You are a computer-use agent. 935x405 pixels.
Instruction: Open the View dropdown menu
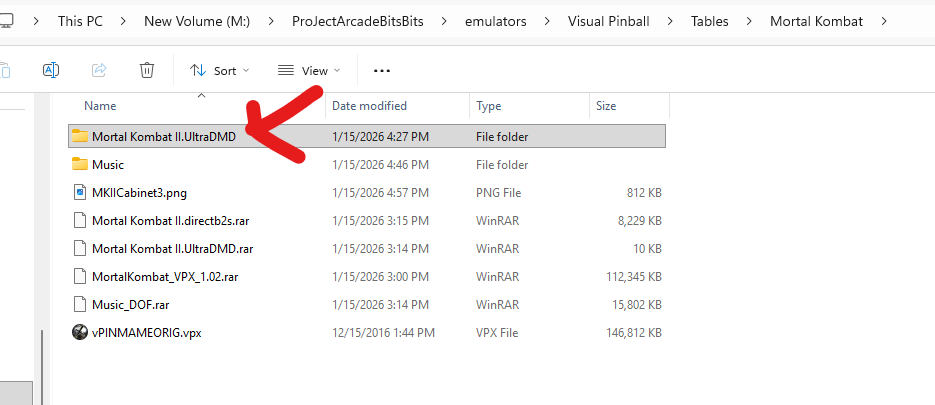(x=309, y=70)
